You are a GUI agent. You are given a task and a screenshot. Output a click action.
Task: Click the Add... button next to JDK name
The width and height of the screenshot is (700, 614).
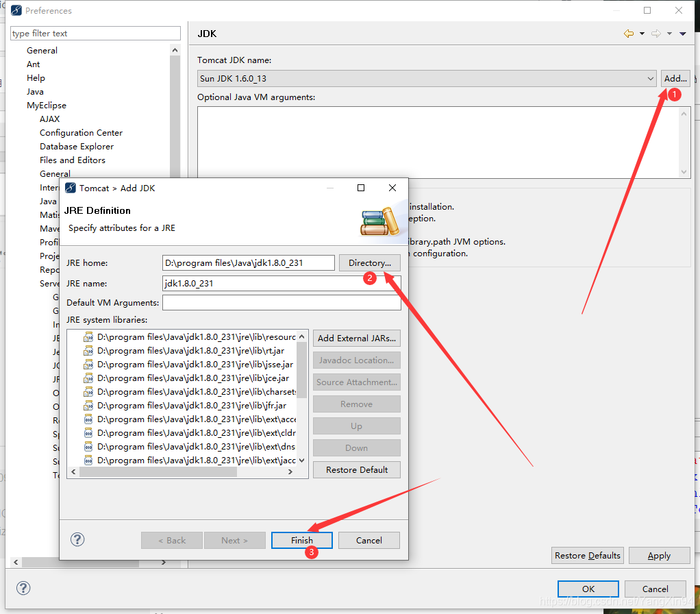pyautogui.click(x=675, y=79)
